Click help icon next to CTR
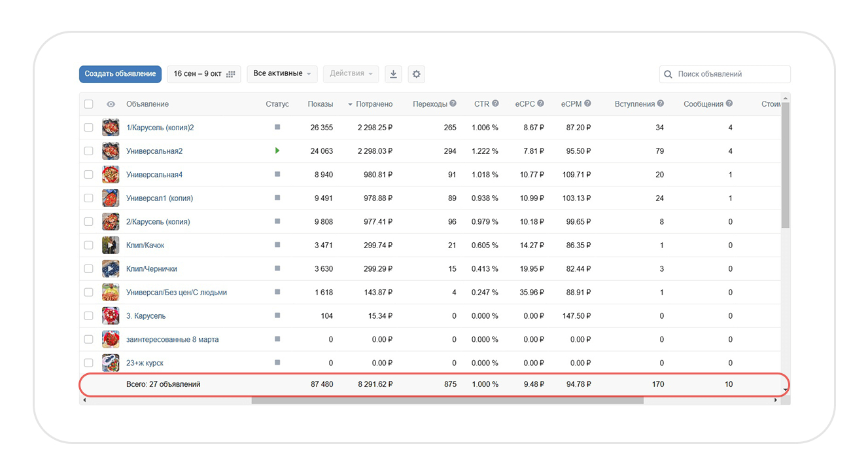Viewport: 868px width, 472px height. [x=495, y=103]
